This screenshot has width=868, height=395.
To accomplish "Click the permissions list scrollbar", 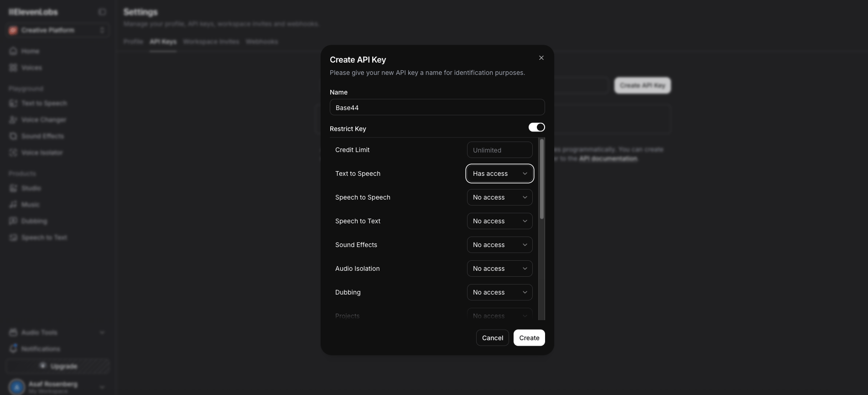I will (542, 179).
